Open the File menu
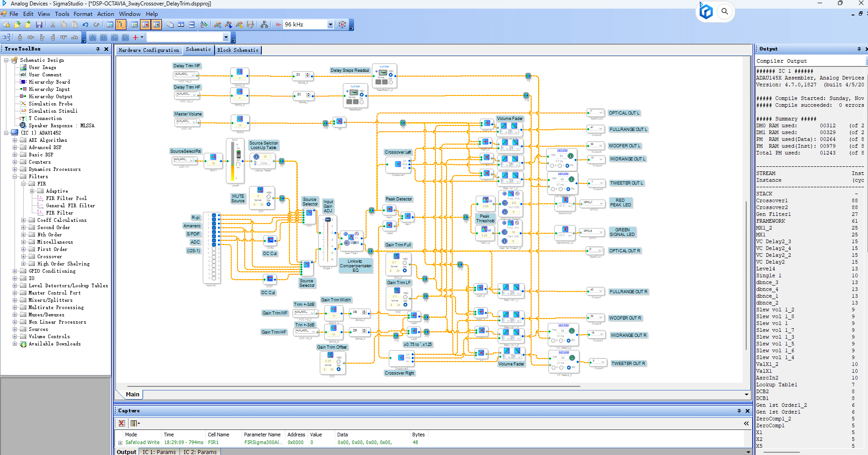 click(x=14, y=14)
